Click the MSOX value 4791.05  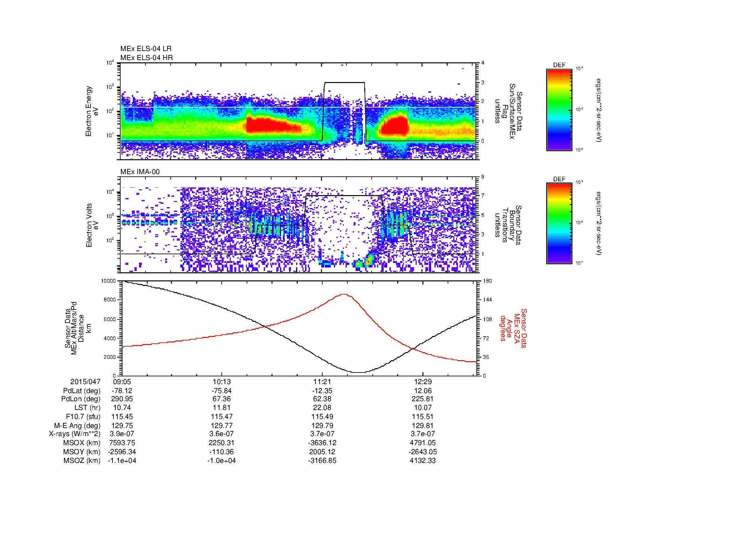tap(422, 443)
